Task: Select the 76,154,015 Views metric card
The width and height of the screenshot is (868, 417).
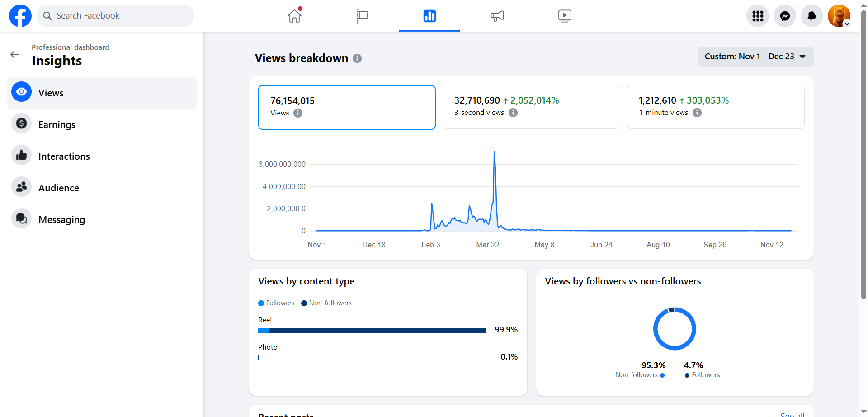Action: coord(347,107)
